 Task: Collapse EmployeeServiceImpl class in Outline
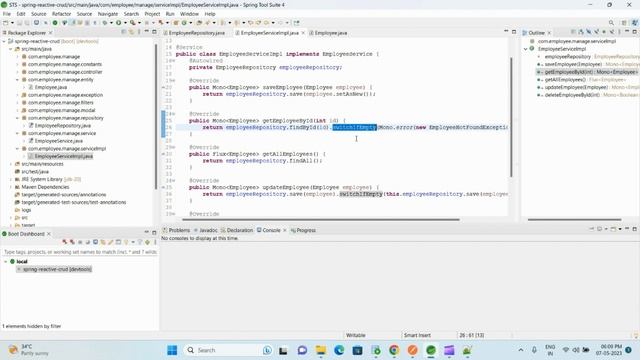526,49
